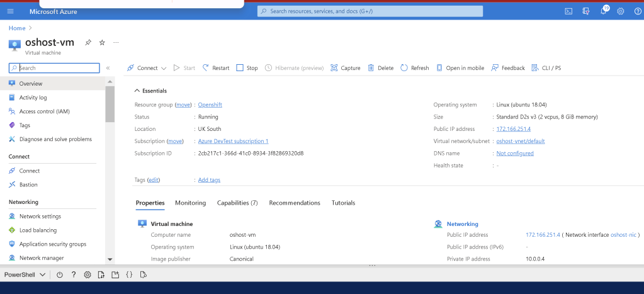Image resolution: width=644 pixels, height=294 pixels.
Task: Open oshost-vnet/default link
Action: (521, 141)
